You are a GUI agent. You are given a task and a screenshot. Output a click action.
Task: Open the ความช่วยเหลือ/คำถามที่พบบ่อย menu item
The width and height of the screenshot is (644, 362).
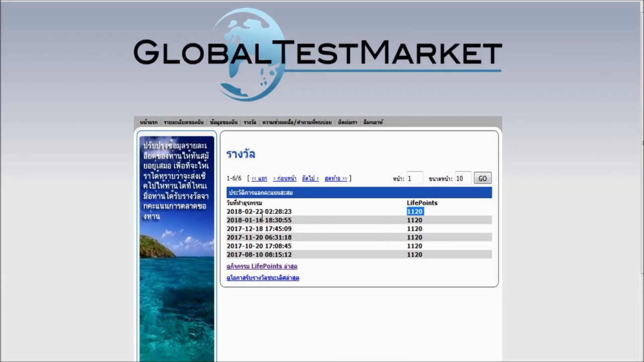(297, 122)
